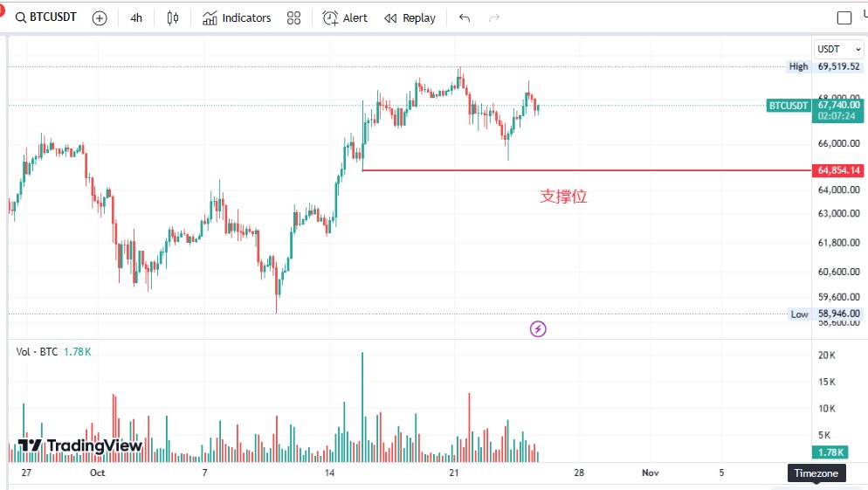Open candlestick chart style selector

[x=172, y=18]
